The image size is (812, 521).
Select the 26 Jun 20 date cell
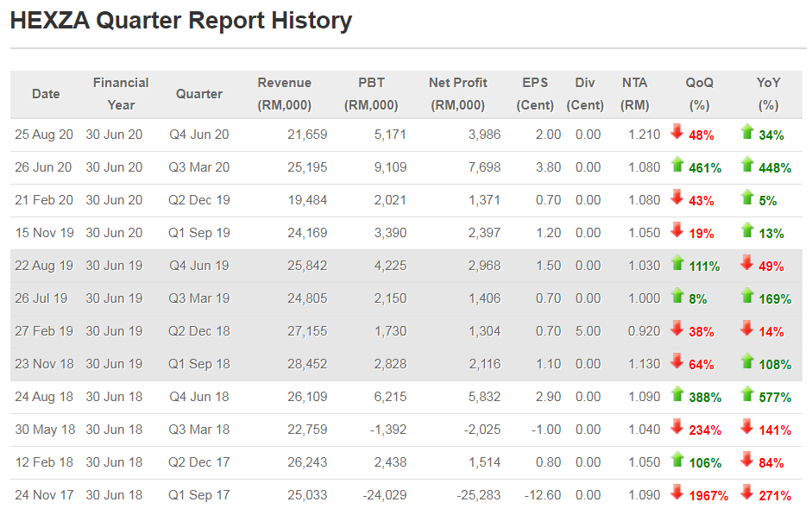43,167
